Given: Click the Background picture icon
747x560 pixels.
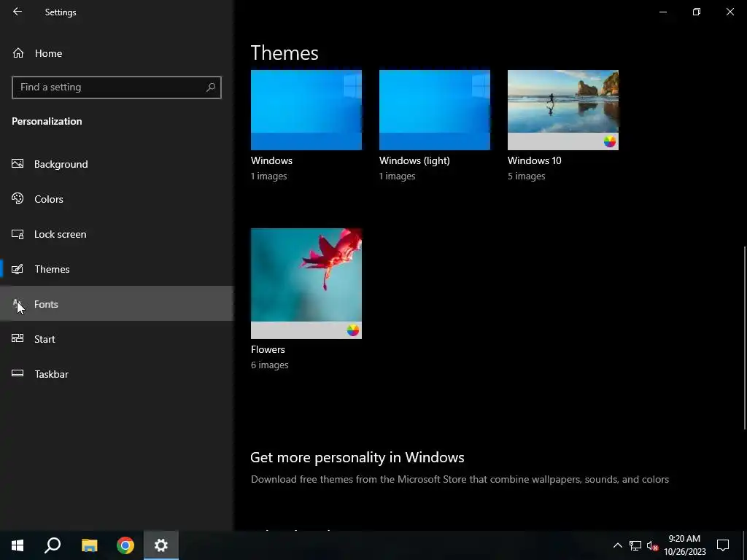Looking at the screenshot, I should point(18,164).
